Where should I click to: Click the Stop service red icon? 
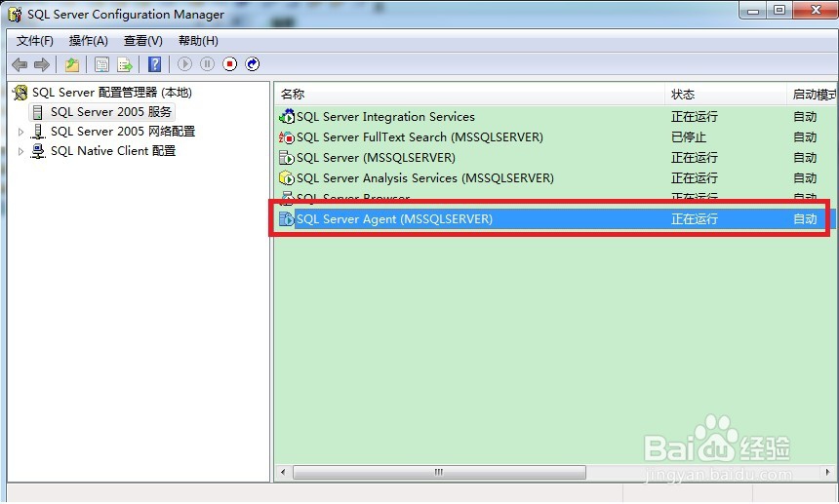[229, 64]
